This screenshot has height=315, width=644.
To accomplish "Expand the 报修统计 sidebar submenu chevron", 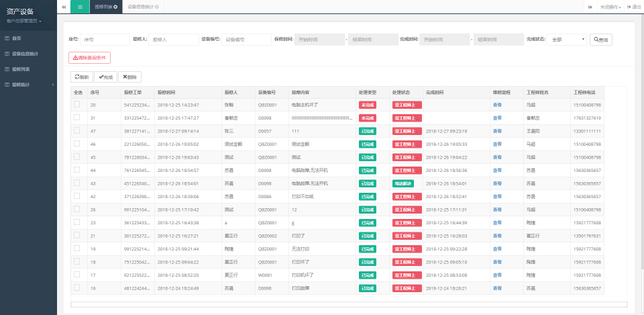I will point(52,85).
